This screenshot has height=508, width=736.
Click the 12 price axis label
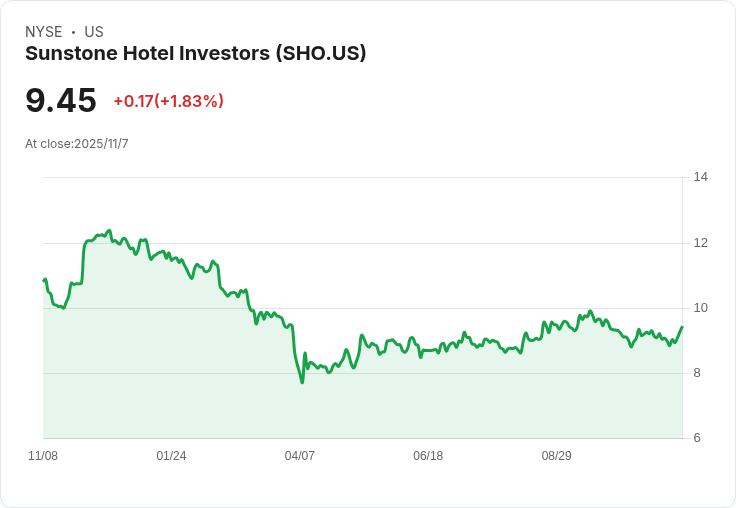[x=700, y=243]
